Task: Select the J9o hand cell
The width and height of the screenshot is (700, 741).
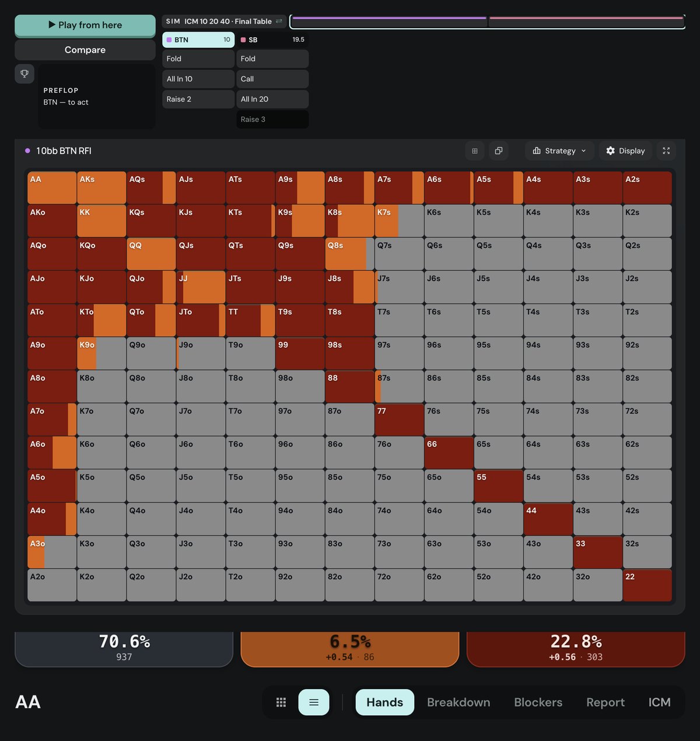Action: tap(201, 354)
